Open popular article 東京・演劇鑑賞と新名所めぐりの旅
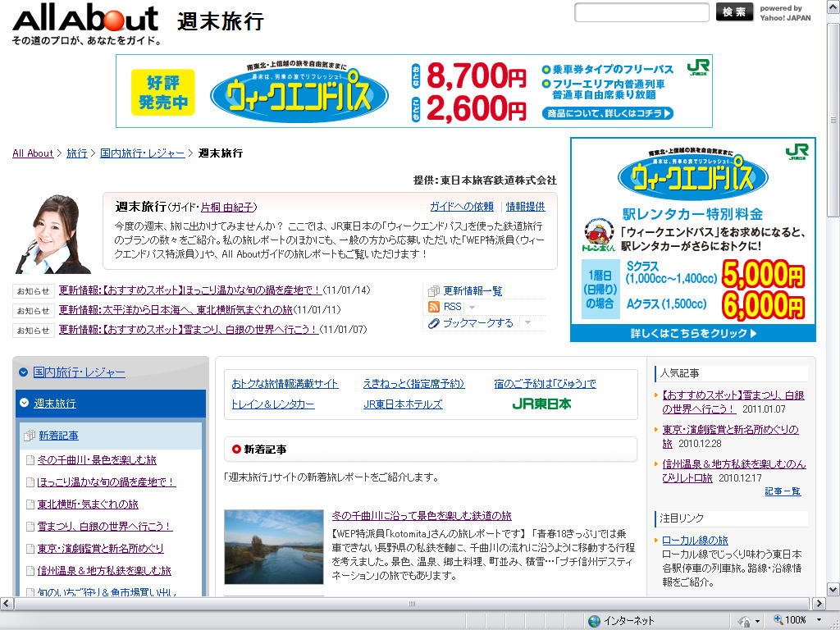This screenshot has height=630, width=840. click(x=730, y=436)
